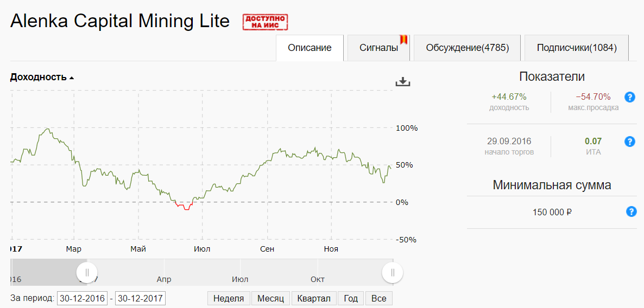The height and width of the screenshot is (308, 644).
Task: Click the 0% y-axis label
Action: point(401,202)
